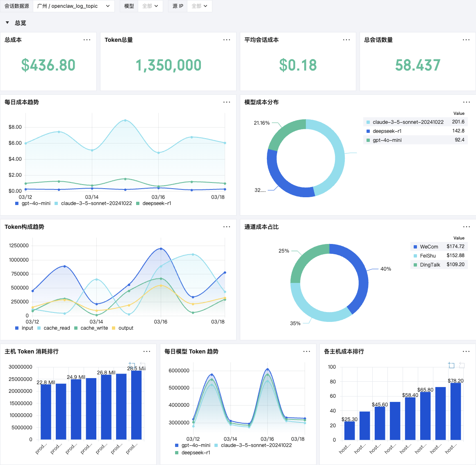Open the 模型 filter dropdown
The width and height of the screenshot is (476, 465).
[x=150, y=6]
